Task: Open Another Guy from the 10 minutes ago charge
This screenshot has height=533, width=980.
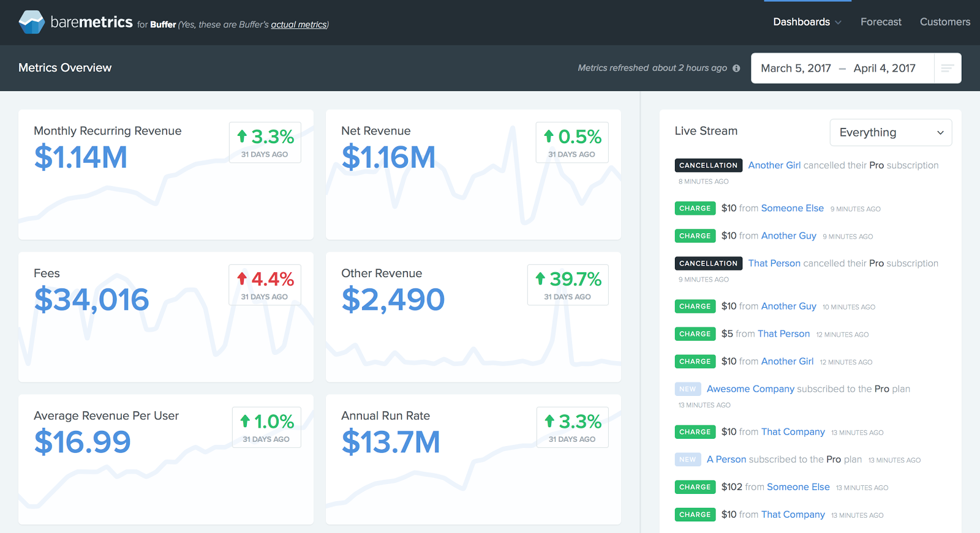Action: tap(789, 306)
